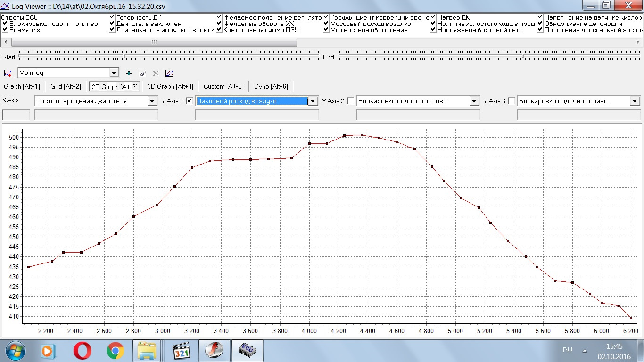This screenshot has width=644, height=362.
Task: Click the green down arrow icon
Action: (x=129, y=73)
